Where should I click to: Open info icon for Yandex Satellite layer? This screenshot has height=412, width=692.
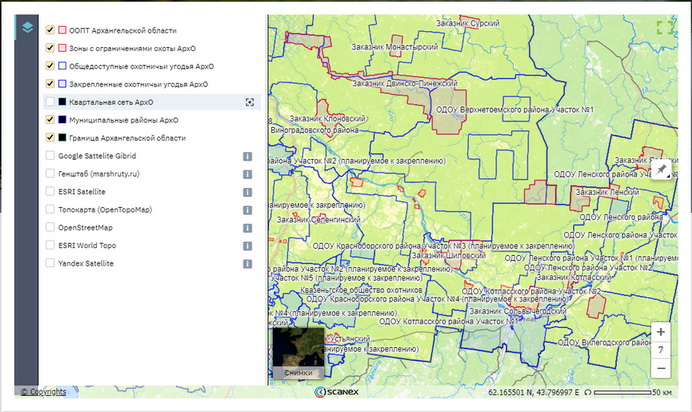point(246,263)
